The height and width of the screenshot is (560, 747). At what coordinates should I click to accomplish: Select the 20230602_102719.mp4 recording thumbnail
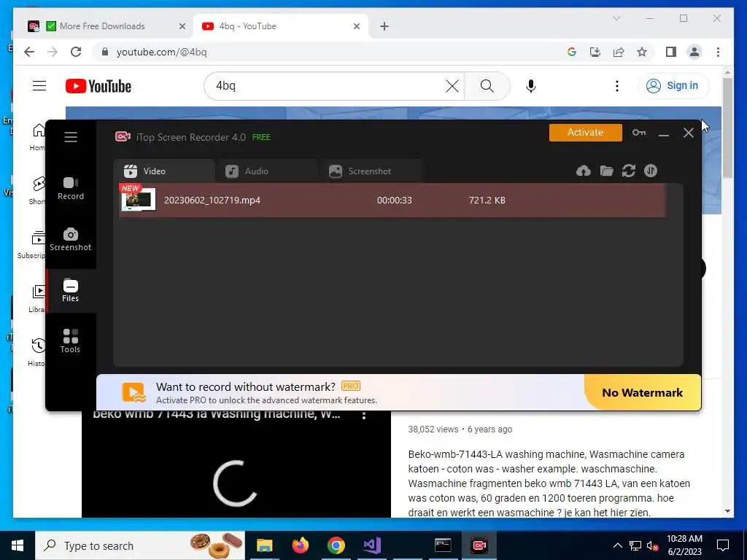(138, 200)
